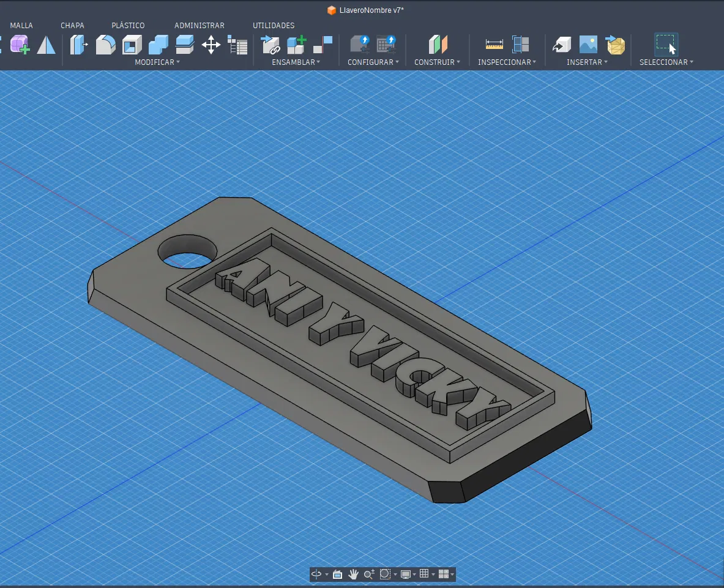Image resolution: width=724 pixels, height=588 pixels.
Task: Choose the Combine bodies icon
Action: point(158,45)
